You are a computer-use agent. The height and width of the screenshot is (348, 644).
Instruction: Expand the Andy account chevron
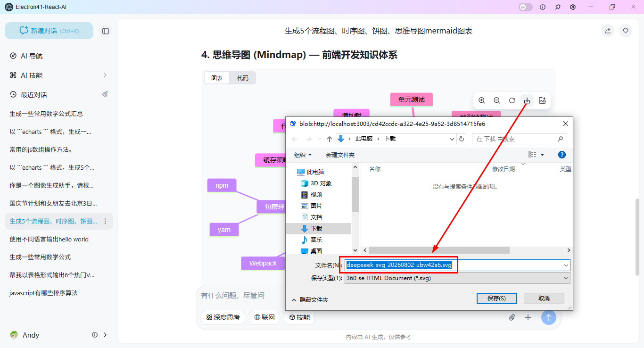[x=105, y=335]
